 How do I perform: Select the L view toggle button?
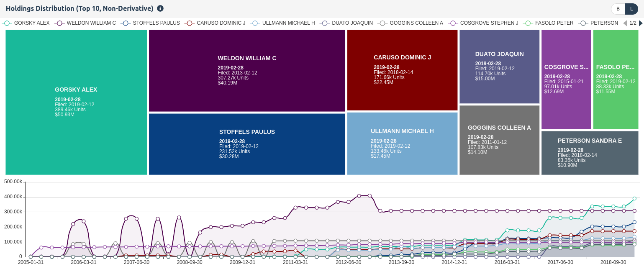[x=631, y=9]
